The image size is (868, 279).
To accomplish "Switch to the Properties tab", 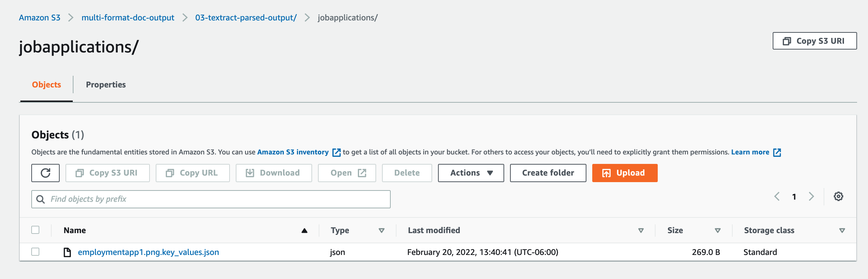I will click(106, 85).
